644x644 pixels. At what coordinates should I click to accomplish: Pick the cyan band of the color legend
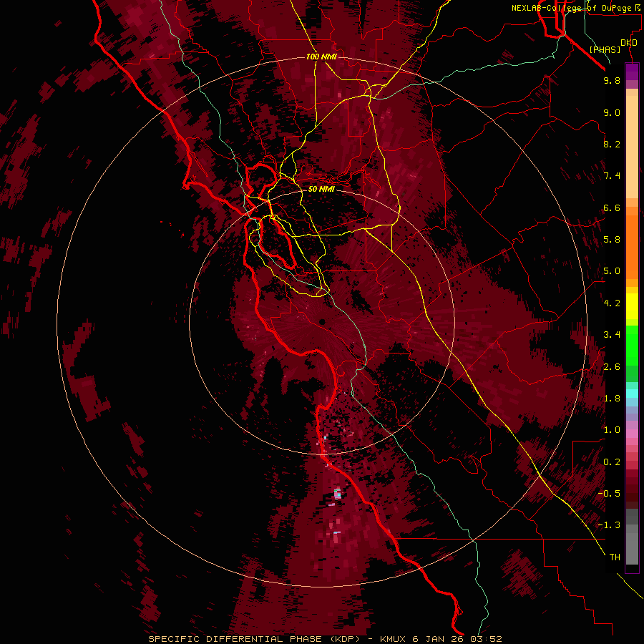632,393
